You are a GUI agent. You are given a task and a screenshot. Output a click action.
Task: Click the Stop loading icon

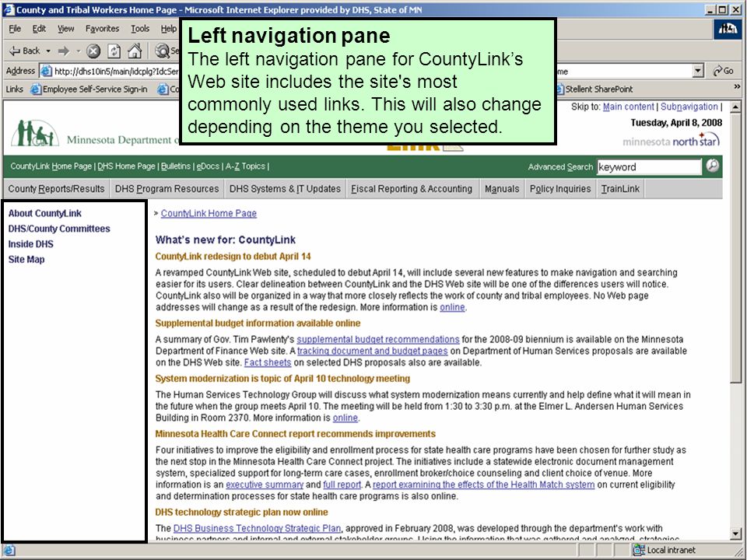pos(93,51)
